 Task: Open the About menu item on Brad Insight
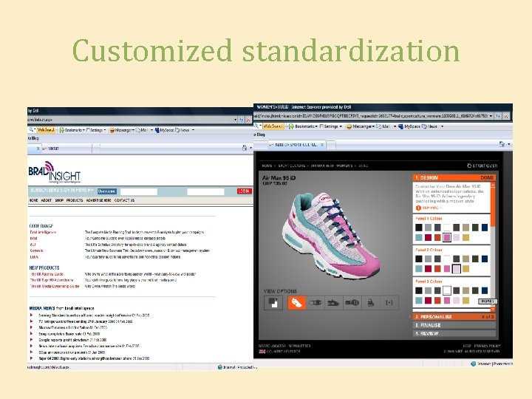coord(46,200)
